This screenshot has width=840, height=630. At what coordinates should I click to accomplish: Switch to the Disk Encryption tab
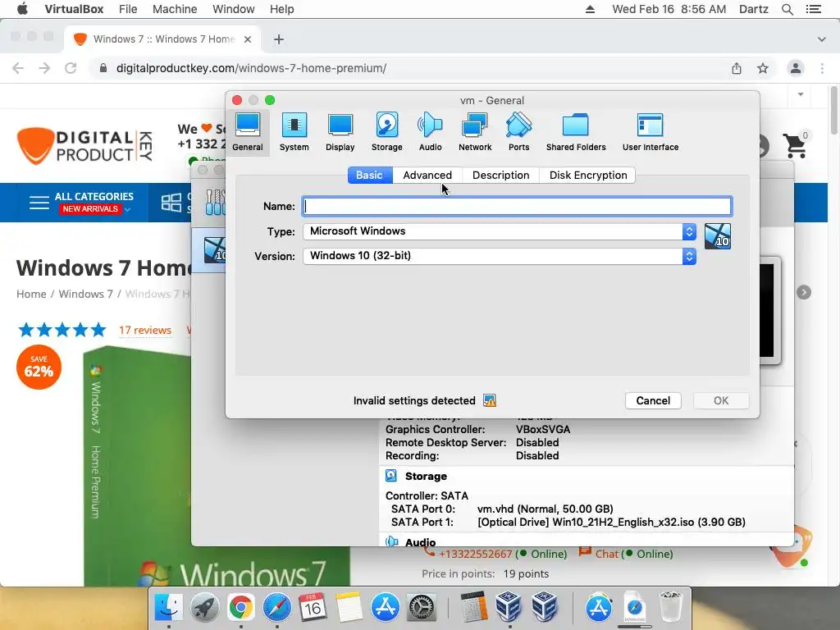point(587,176)
